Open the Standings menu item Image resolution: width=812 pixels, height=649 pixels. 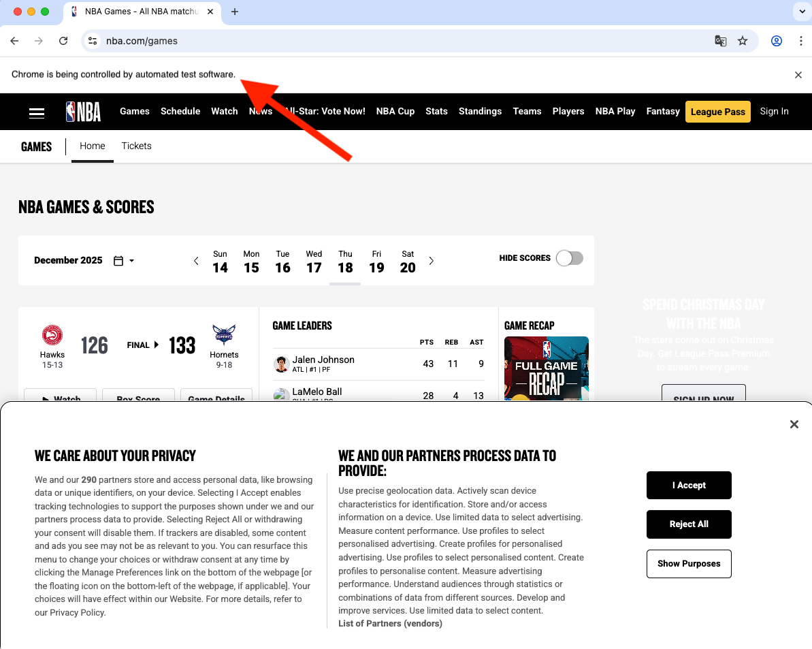(x=480, y=111)
